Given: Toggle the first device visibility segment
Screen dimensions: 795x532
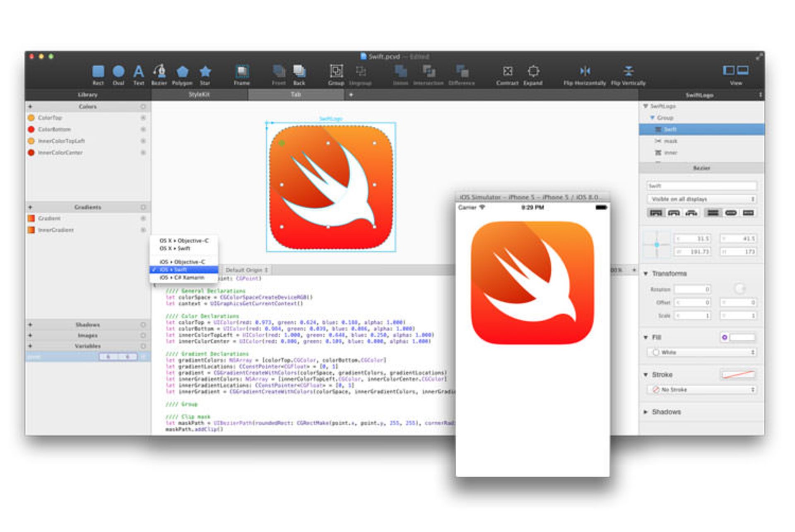Looking at the screenshot, I should (656, 212).
